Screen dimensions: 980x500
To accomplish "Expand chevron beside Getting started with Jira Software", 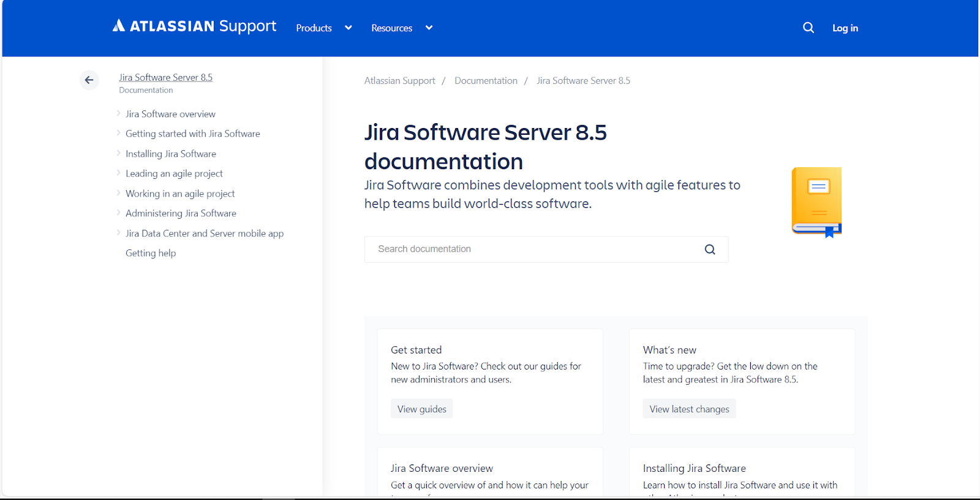I will 118,133.
